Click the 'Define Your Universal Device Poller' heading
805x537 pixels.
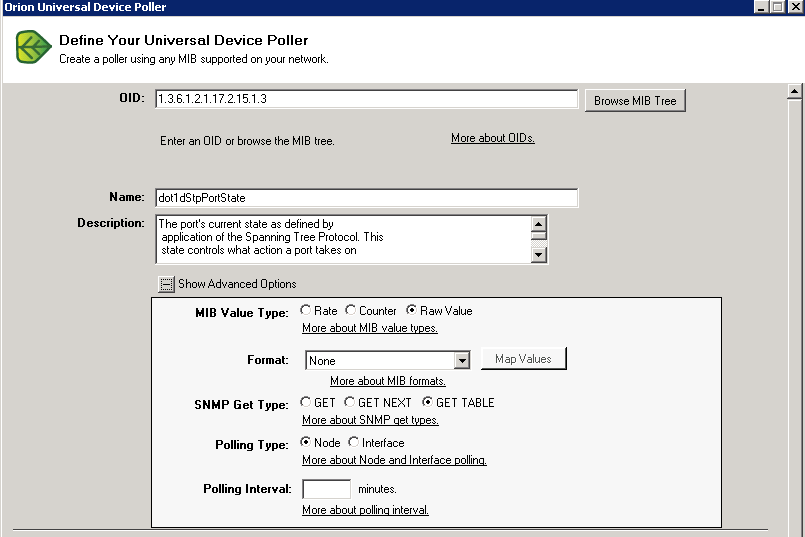point(183,40)
